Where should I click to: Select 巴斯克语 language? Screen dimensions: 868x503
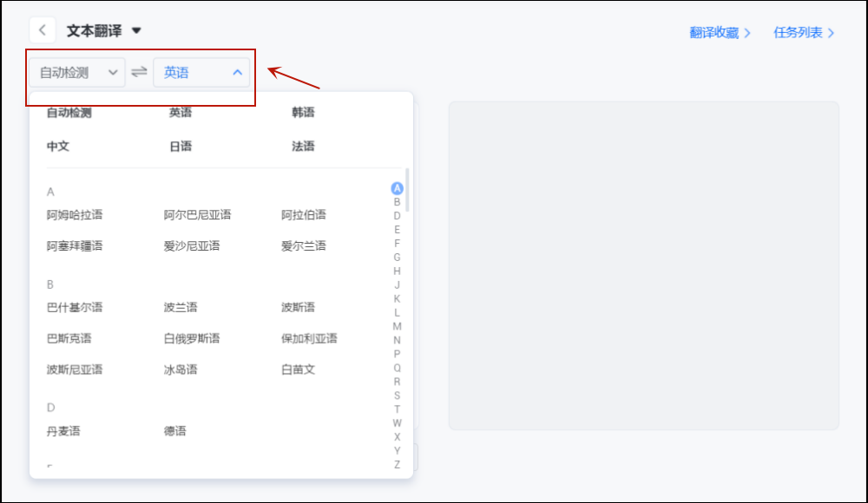69,338
